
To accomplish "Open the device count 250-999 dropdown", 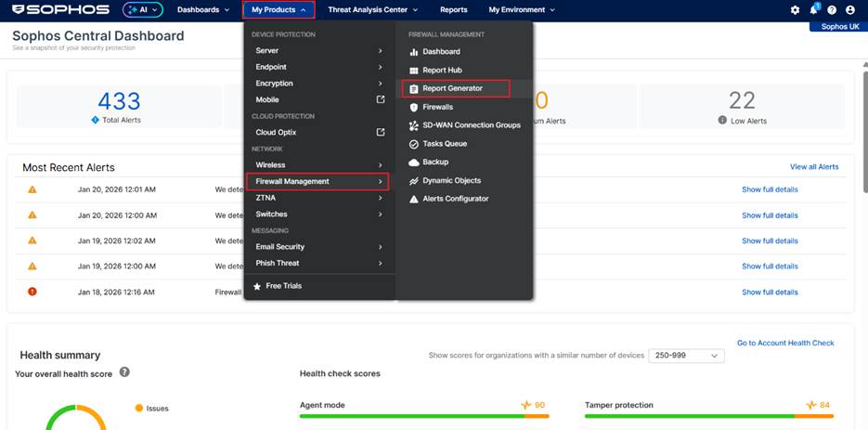I will [686, 356].
